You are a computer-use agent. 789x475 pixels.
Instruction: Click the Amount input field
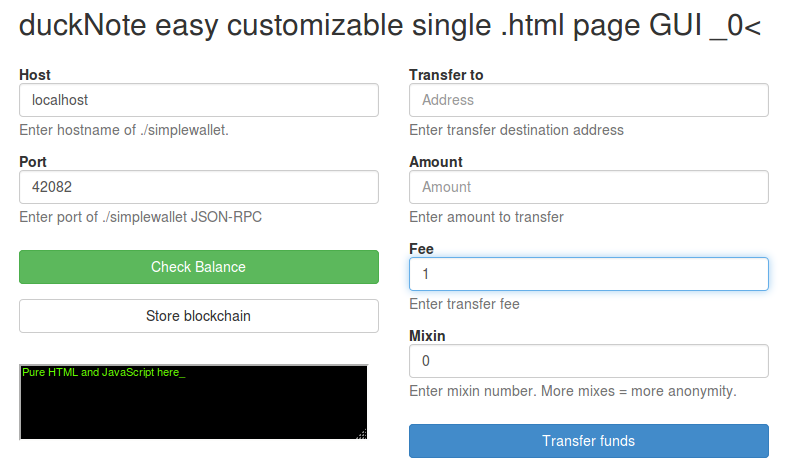click(x=589, y=187)
